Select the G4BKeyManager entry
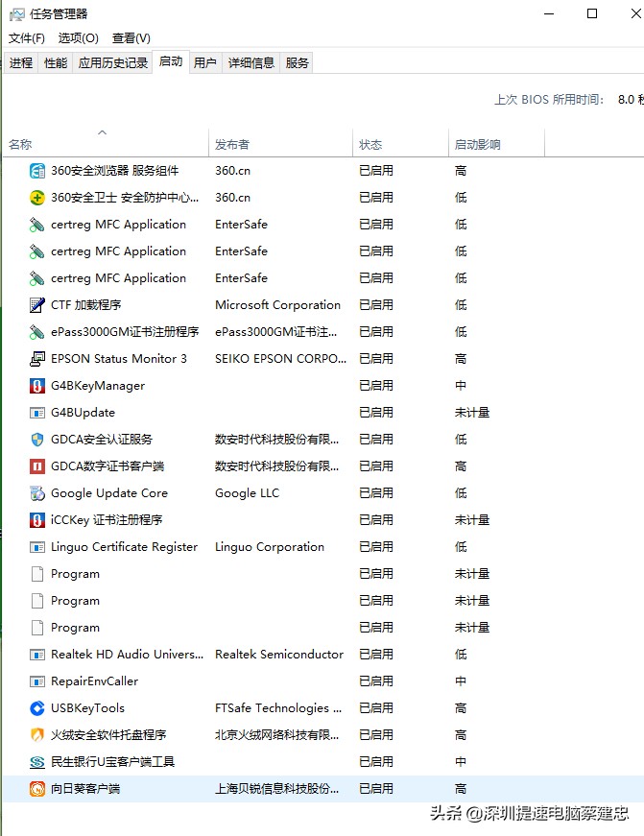The width and height of the screenshot is (644, 836). (98, 386)
